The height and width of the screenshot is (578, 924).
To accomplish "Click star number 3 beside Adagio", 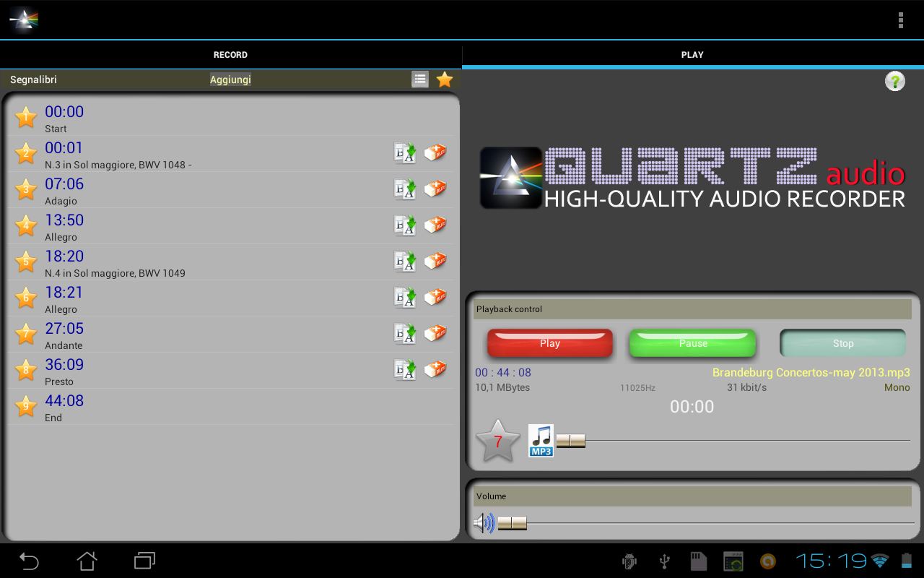I will 26,189.
